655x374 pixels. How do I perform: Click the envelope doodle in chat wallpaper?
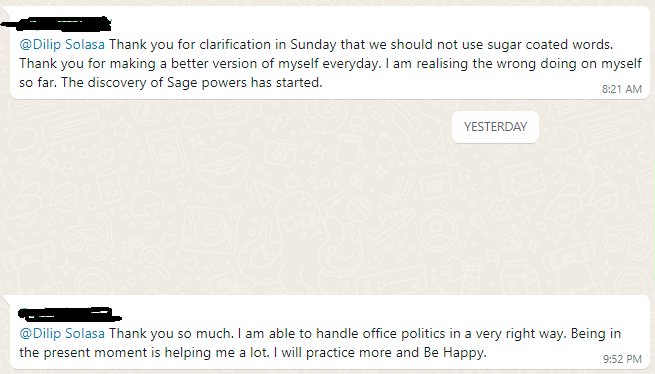(522, 180)
